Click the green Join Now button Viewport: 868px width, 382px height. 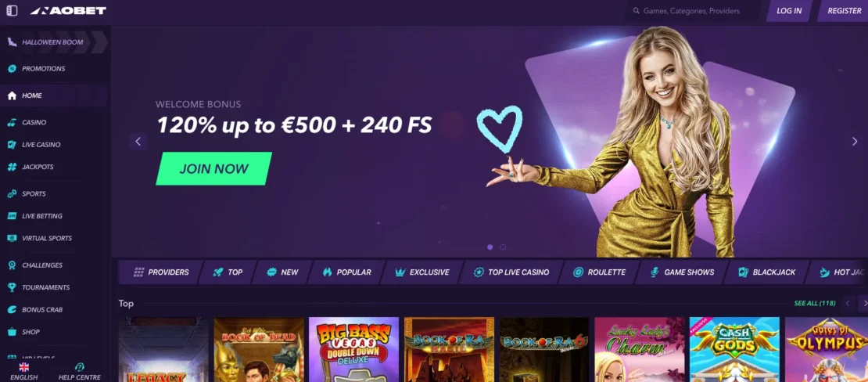tap(213, 168)
